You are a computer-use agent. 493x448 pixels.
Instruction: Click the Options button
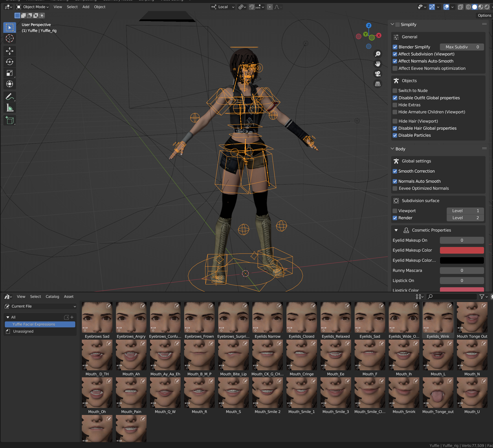pyautogui.click(x=484, y=15)
